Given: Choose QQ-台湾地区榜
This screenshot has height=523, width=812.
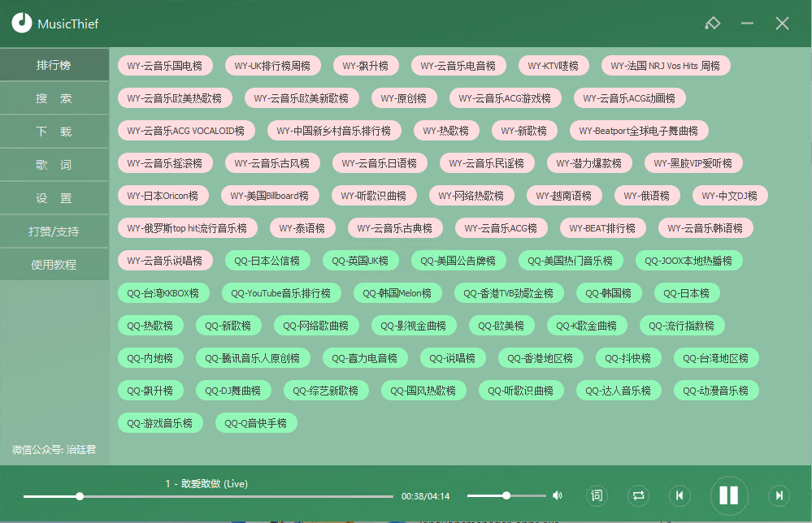Looking at the screenshot, I should pos(715,358).
